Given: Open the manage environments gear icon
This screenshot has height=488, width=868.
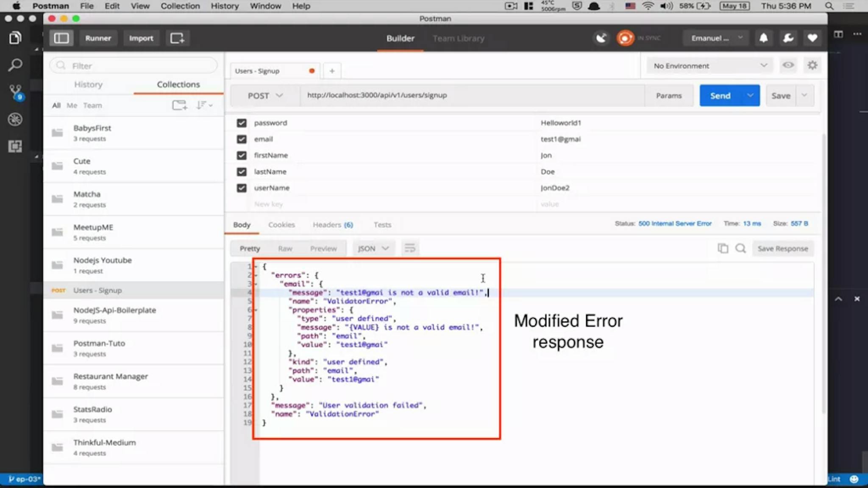Looking at the screenshot, I should [812, 65].
